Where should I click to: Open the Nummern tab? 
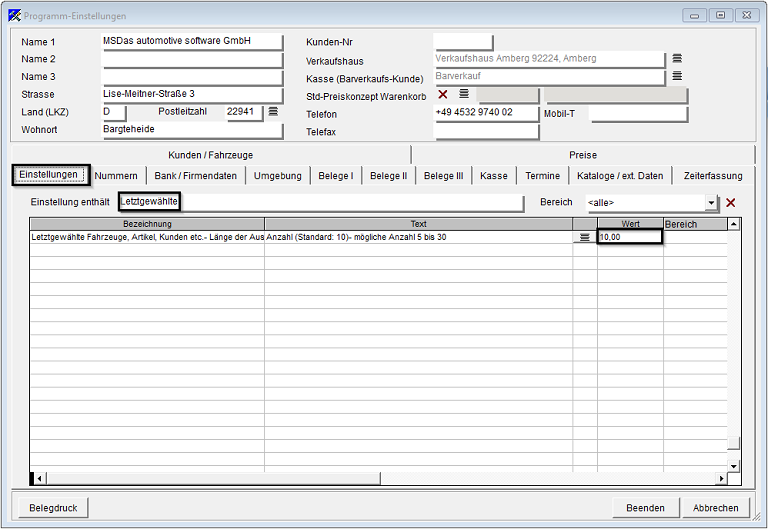(116, 176)
